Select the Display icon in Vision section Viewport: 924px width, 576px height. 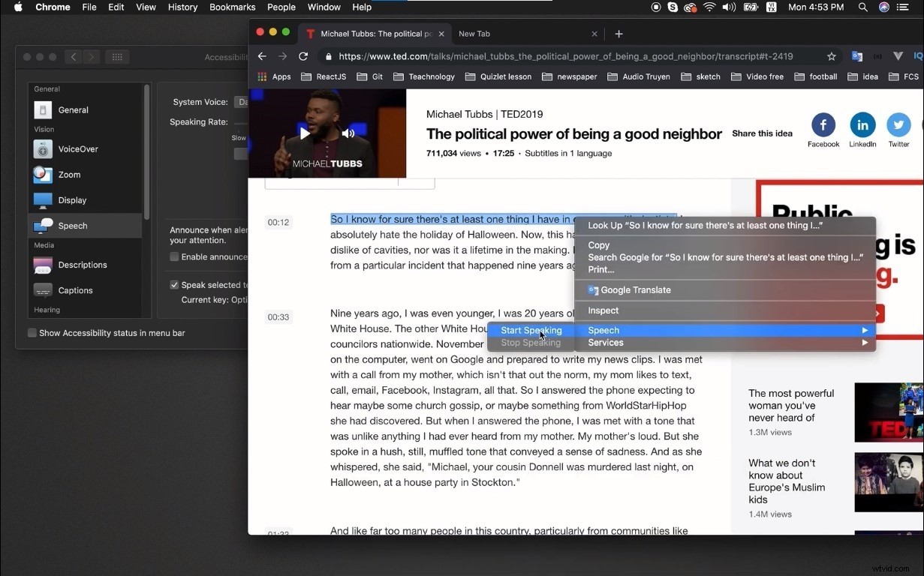point(42,199)
